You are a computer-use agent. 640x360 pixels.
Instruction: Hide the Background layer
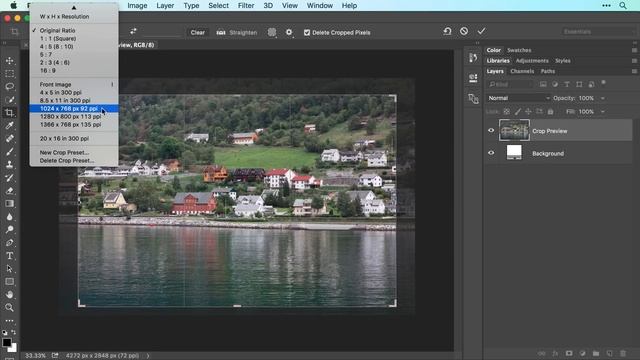491,153
